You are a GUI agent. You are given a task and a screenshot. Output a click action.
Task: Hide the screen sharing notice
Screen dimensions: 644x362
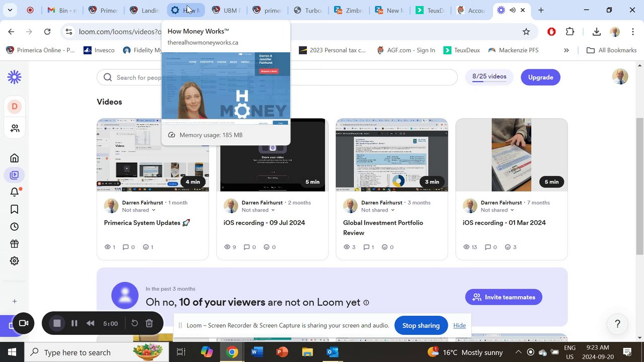click(459, 325)
